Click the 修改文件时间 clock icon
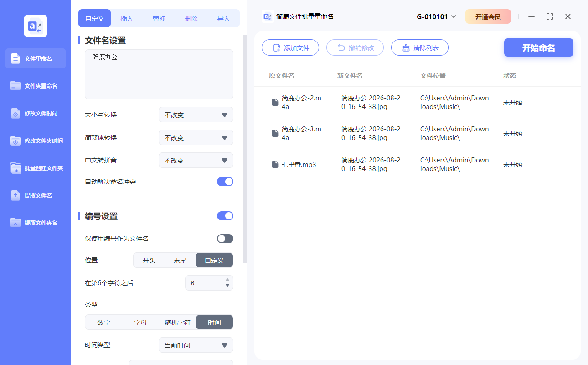 click(x=15, y=113)
